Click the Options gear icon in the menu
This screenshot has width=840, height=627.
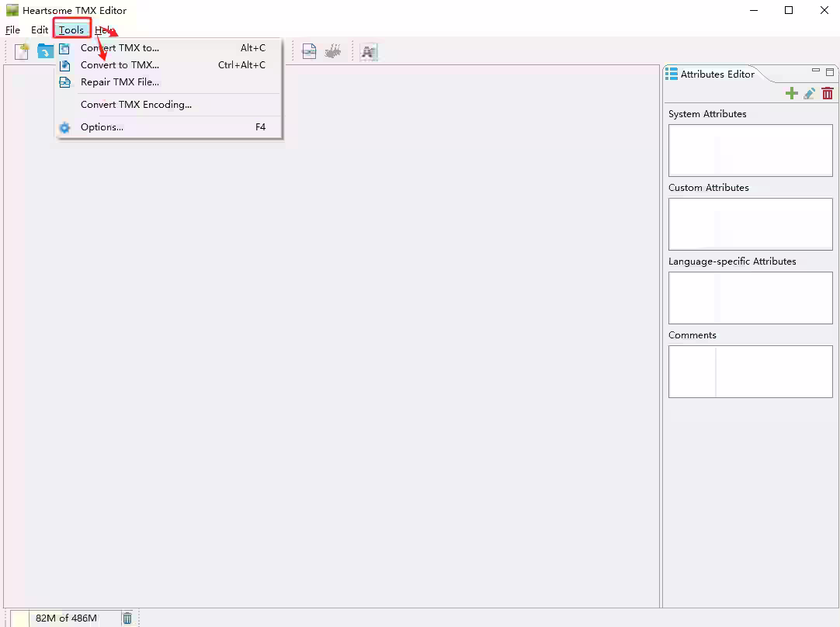tap(64, 127)
